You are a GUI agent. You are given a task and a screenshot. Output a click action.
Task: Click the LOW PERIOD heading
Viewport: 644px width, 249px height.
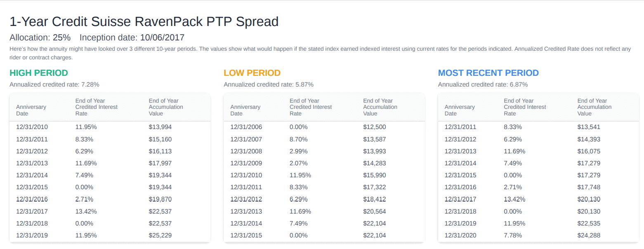[252, 73]
